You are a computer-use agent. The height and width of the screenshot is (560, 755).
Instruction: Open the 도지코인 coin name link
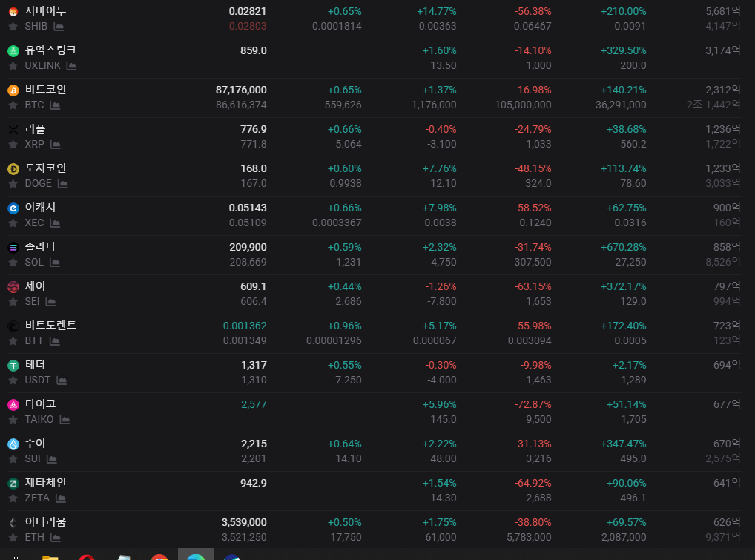tap(45, 168)
